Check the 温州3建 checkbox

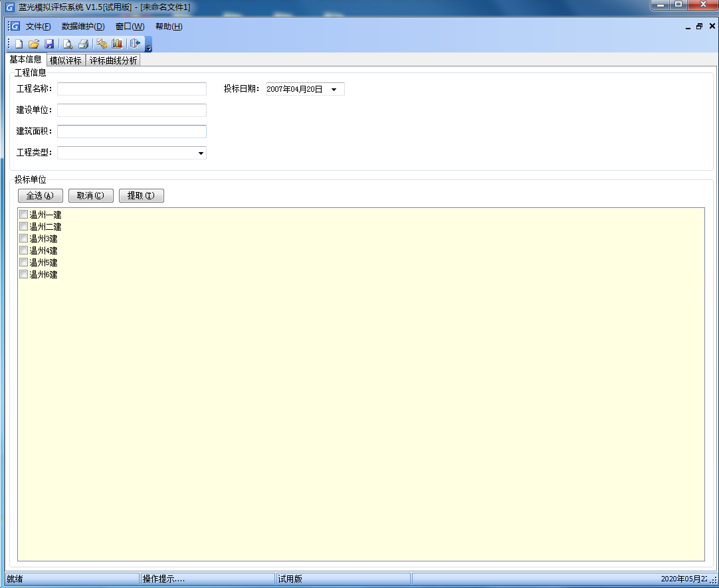tap(23, 239)
